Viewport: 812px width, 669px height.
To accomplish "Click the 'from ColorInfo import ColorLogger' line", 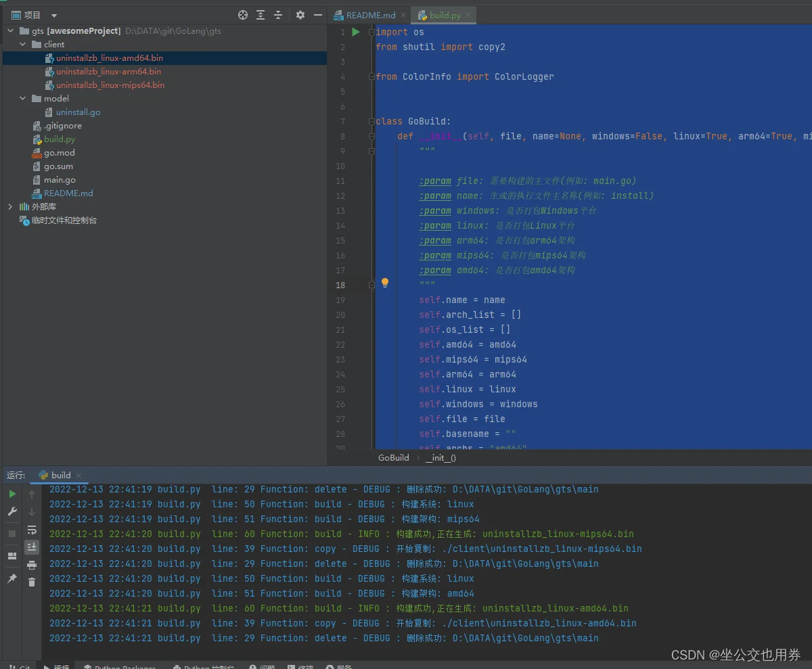I will point(465,76).
